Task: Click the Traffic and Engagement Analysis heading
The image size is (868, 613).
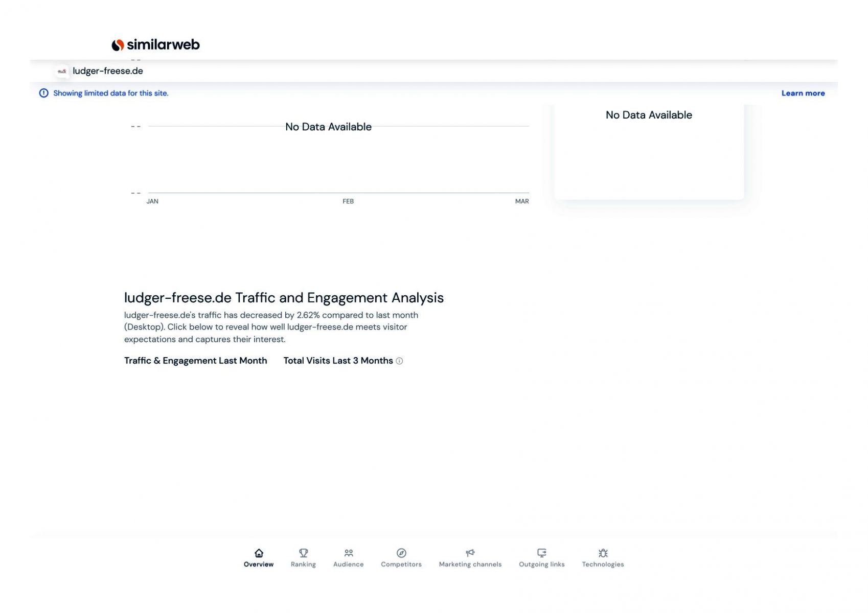Action: (284, 298)
